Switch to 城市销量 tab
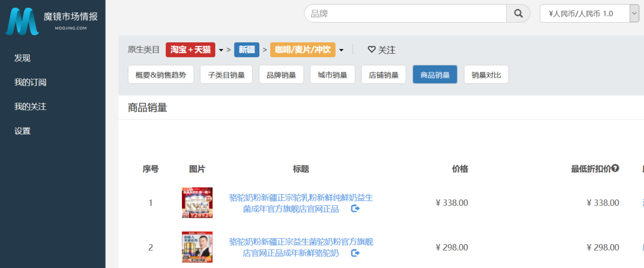Screen dimensions: 644x268 tap(333, 75)
